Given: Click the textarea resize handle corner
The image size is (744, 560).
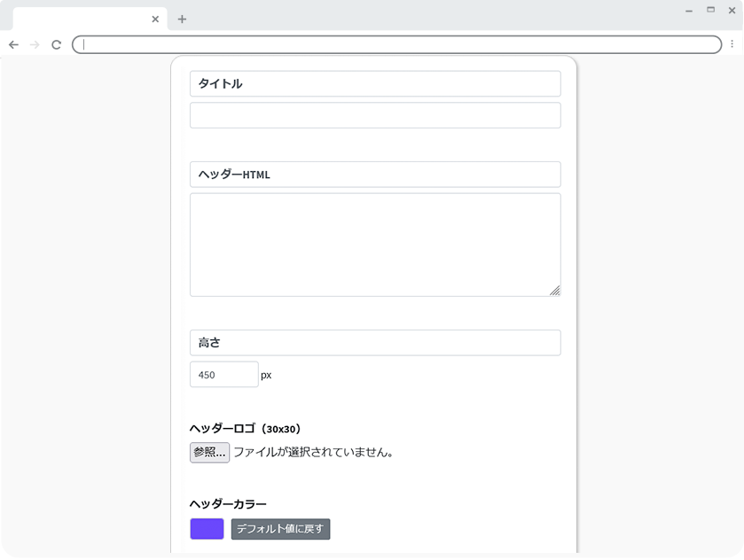Looking at the screenshot, I should tap(555, 291).
